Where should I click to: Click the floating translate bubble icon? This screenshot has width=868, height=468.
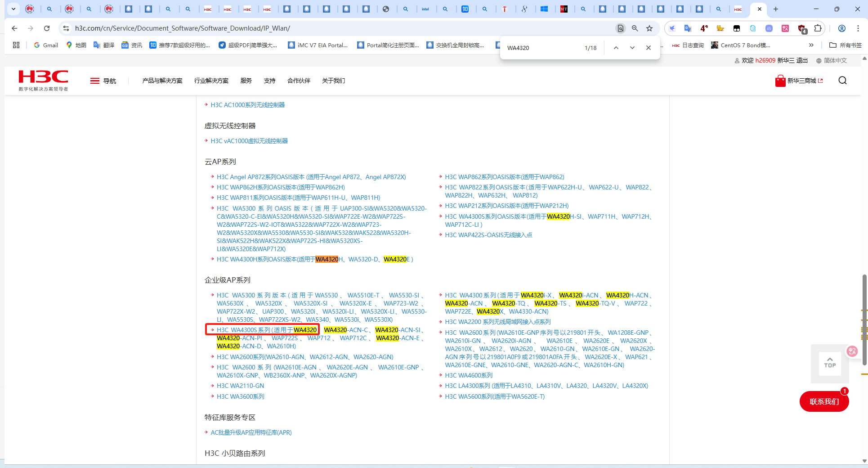pyautogui.click(x=852, y=351)
